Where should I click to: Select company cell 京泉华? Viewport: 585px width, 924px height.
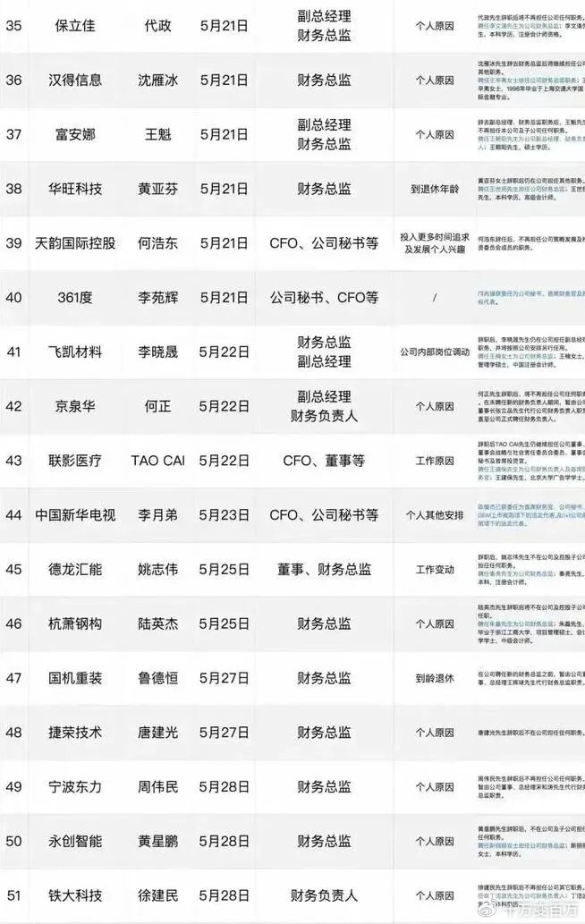(x=75, y=406)
